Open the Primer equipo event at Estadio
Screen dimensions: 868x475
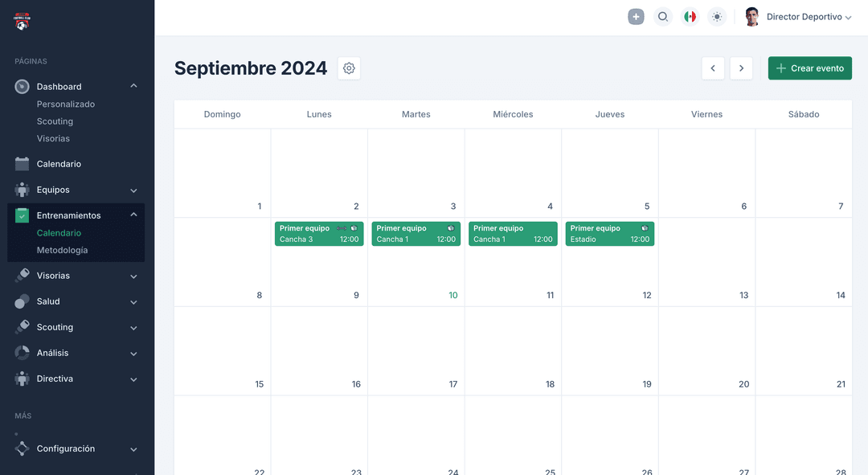[x=609, y=233]
